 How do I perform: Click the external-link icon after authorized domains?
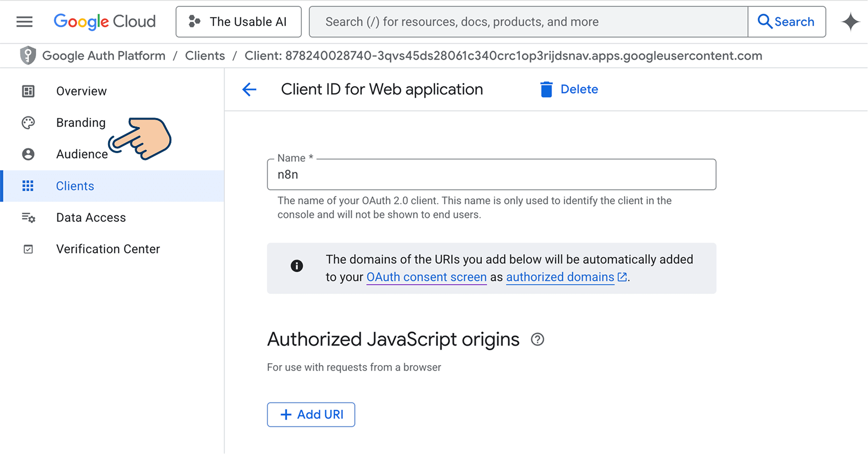[x=622, y=277]
